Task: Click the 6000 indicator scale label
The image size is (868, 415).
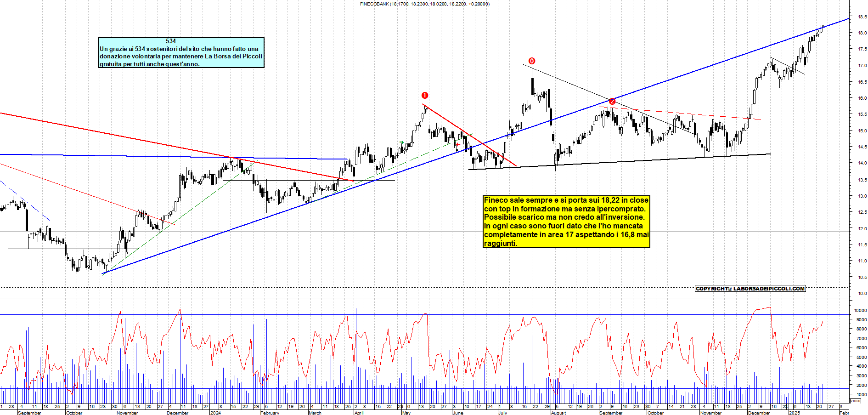Action: (862, 348)
